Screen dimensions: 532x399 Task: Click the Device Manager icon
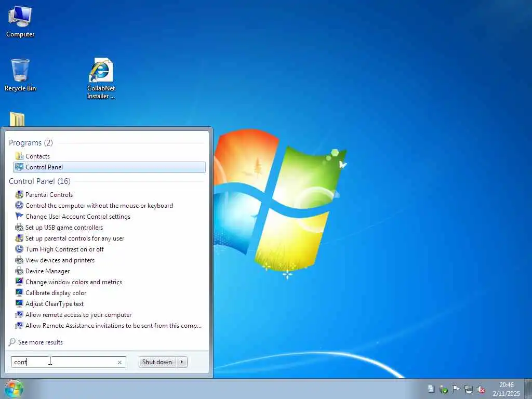(19, 271)
